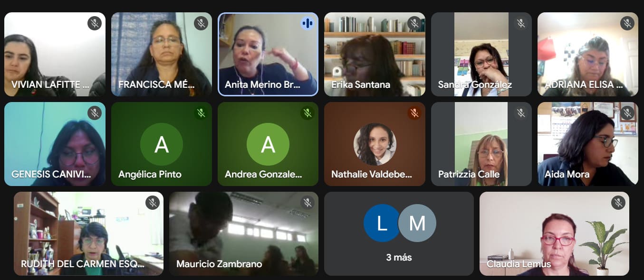Click muted mic icon on Claudia Lemus tile

618,203
